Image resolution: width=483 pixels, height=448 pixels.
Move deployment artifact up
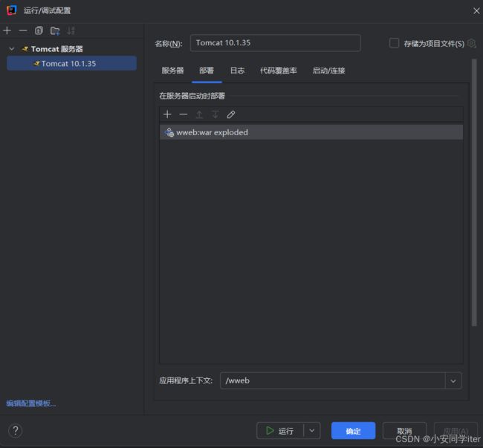pos(199,114)
